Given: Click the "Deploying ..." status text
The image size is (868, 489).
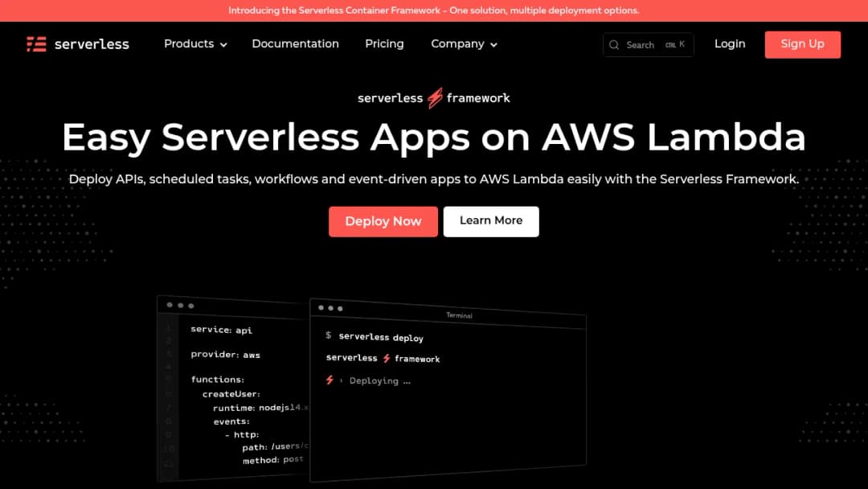Looking at the screenshot, I should pos(379,381).
